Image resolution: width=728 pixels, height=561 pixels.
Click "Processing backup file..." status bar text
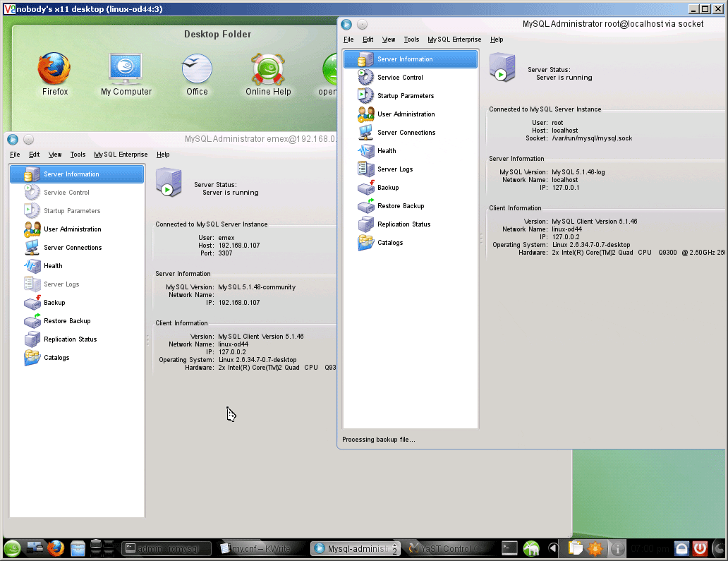(x=378, y=440)
